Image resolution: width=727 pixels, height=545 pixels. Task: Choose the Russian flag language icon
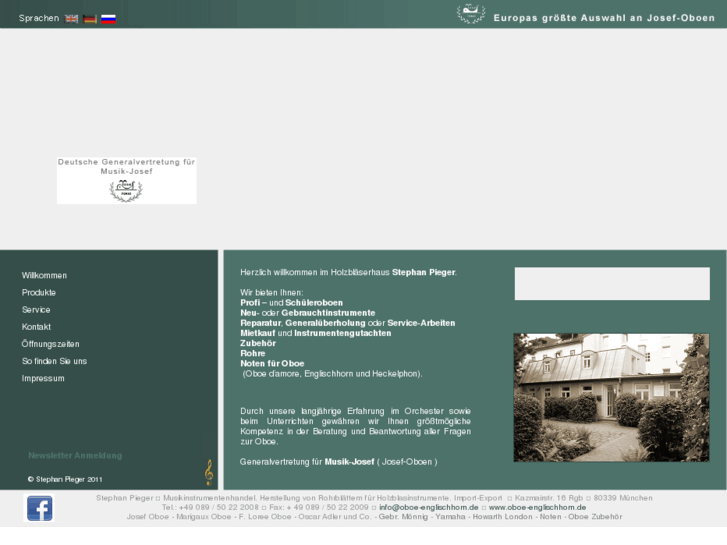tap(108, 19)
